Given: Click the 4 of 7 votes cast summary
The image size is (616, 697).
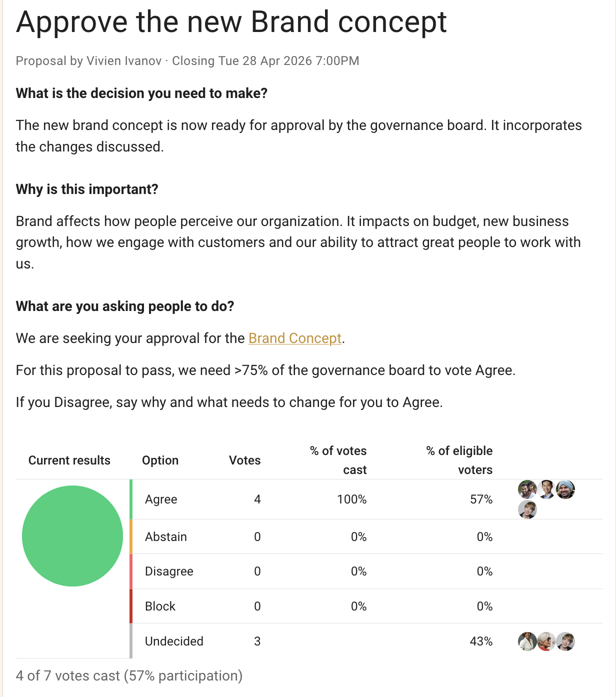Looking at the screenshot, I should pos(129,676).
